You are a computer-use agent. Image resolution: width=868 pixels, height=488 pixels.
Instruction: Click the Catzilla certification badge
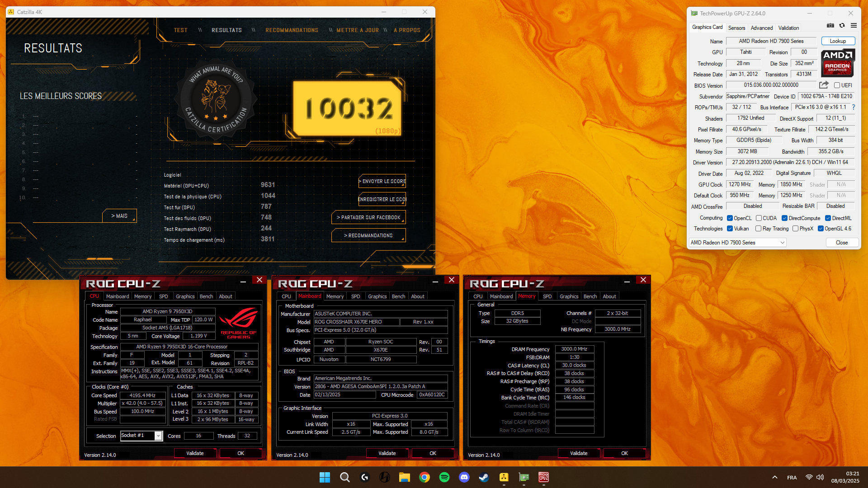point(217,100)
